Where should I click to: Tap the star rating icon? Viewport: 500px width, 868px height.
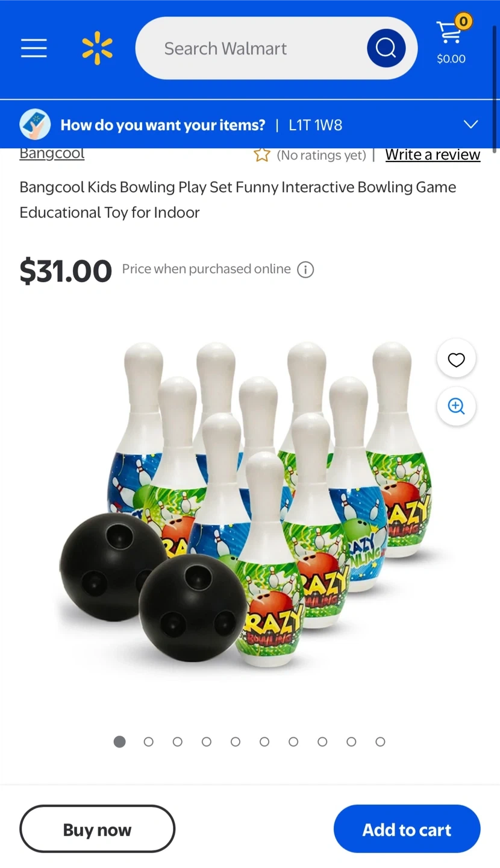[262, 155]
